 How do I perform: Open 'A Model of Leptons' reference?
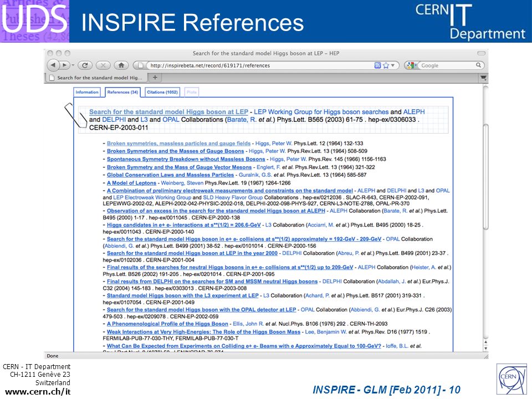point(131,182)
